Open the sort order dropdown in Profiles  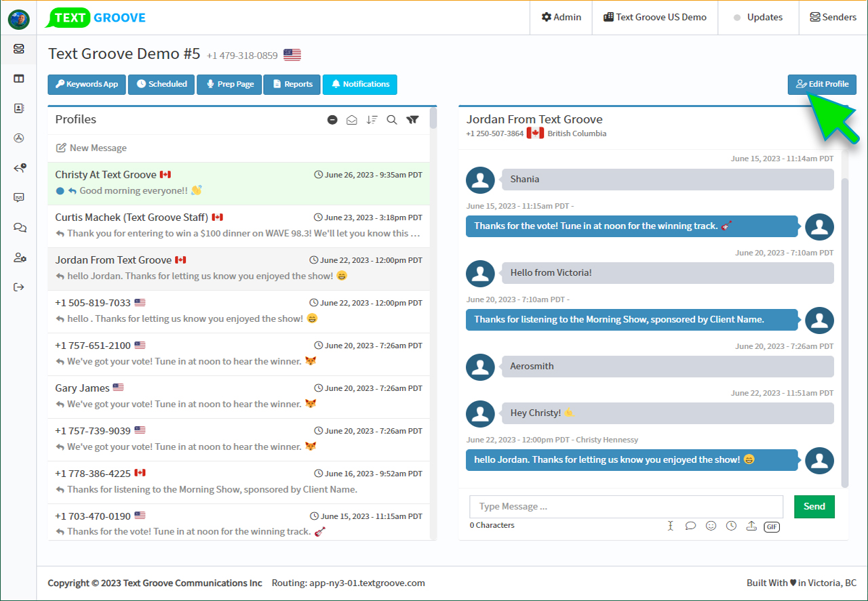pos(372,120)
